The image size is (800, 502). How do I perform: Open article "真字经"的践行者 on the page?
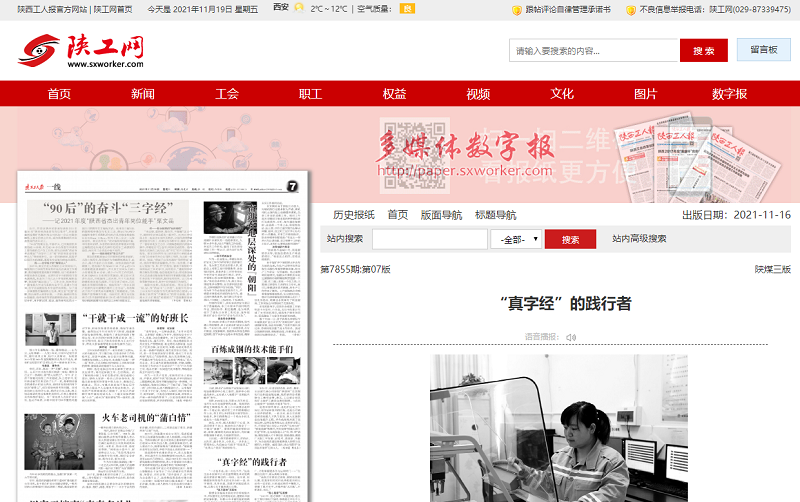(253, 462)
